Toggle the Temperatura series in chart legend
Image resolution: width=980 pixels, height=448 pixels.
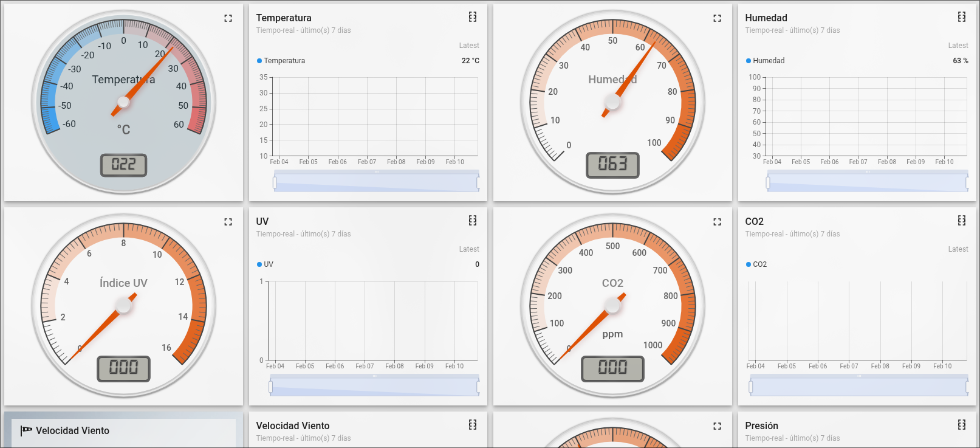coord(281,61)
